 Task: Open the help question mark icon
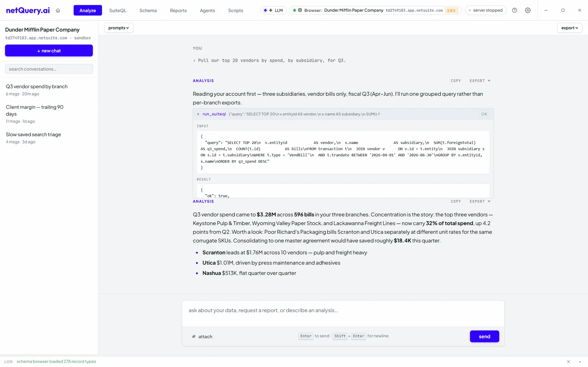pyautogui.click(x=514, y=10)
